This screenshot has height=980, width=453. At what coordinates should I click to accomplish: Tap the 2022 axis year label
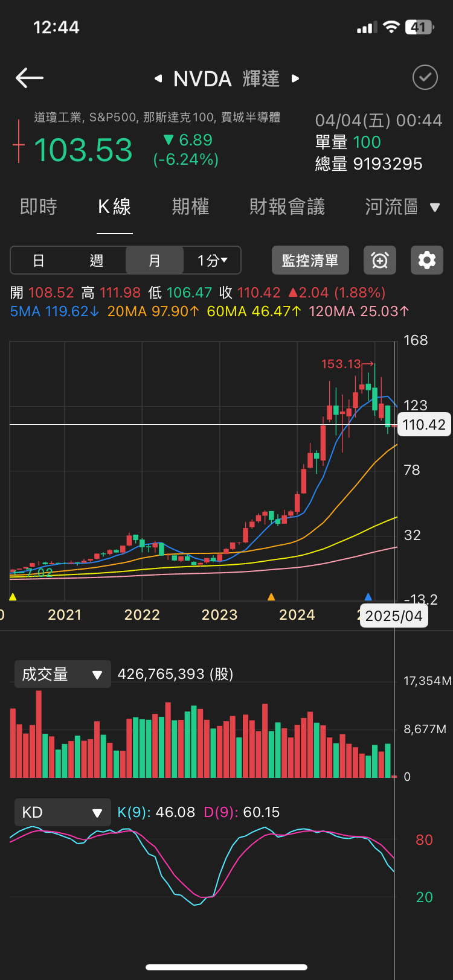(x=142, y=615)
